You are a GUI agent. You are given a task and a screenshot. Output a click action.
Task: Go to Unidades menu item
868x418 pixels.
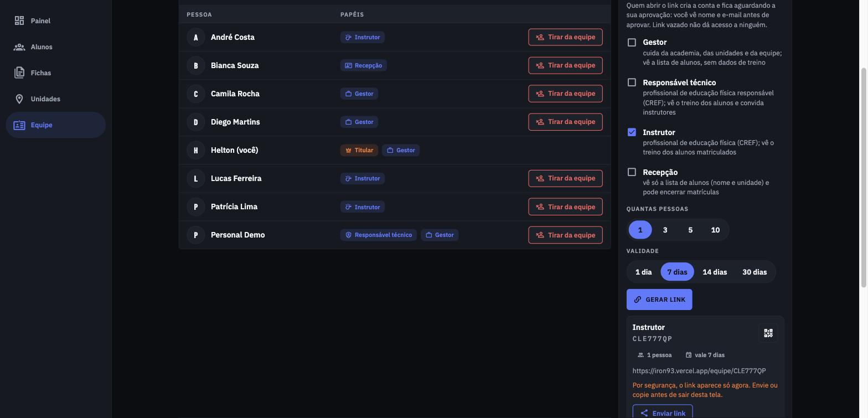(55, 99)
